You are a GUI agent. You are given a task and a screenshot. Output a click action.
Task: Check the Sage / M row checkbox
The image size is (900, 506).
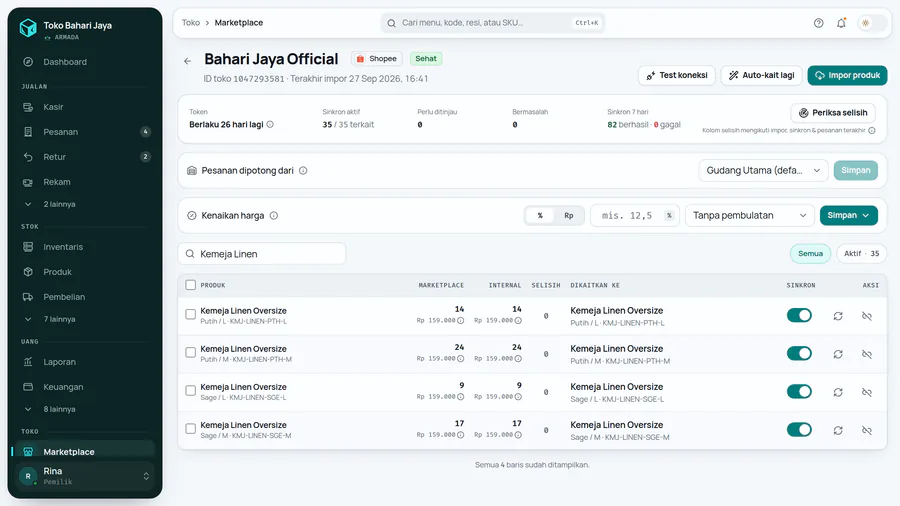pyautogui.click(x=191, y=429)
